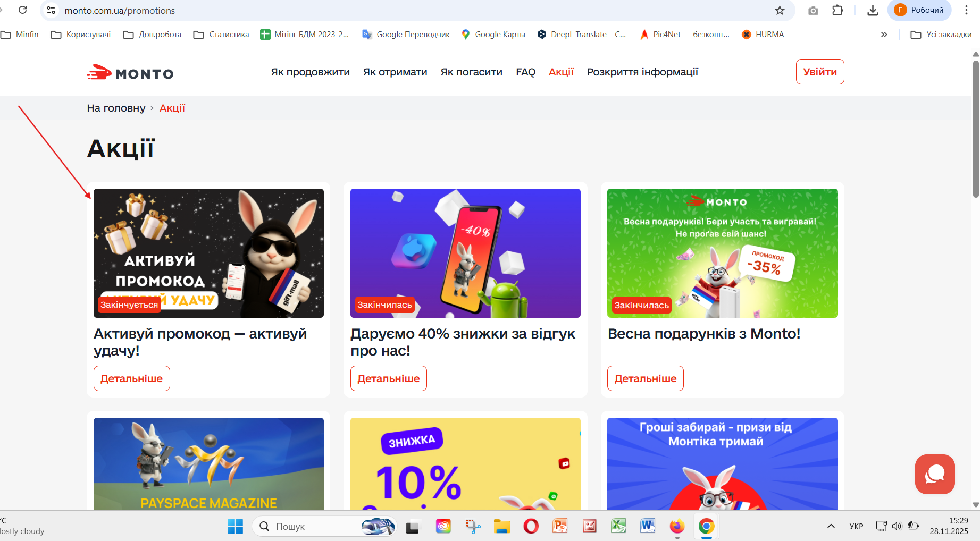980x541 pixels.
Task: Launch Opera browser from taskbar
Action: click(531, 526)
